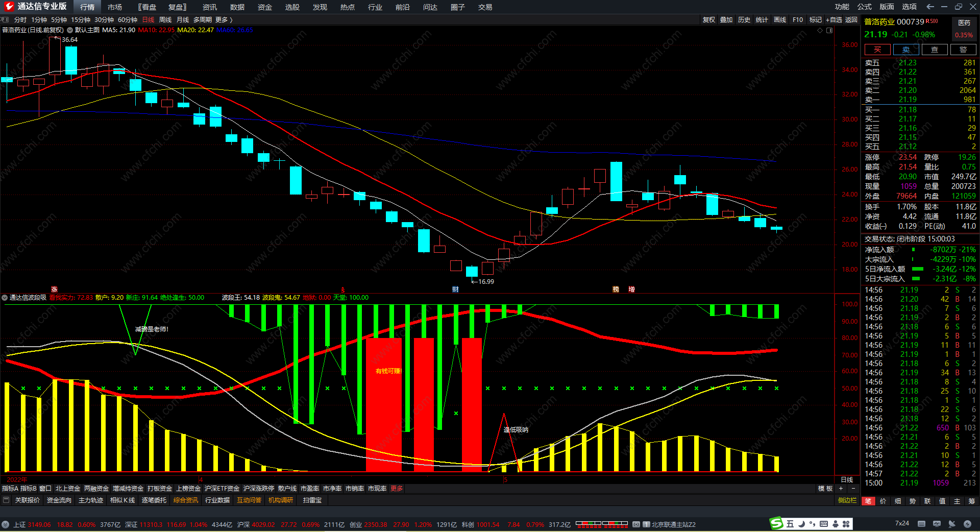
Task: Click the Tongdaxin red logo icon
Action: 9,7
